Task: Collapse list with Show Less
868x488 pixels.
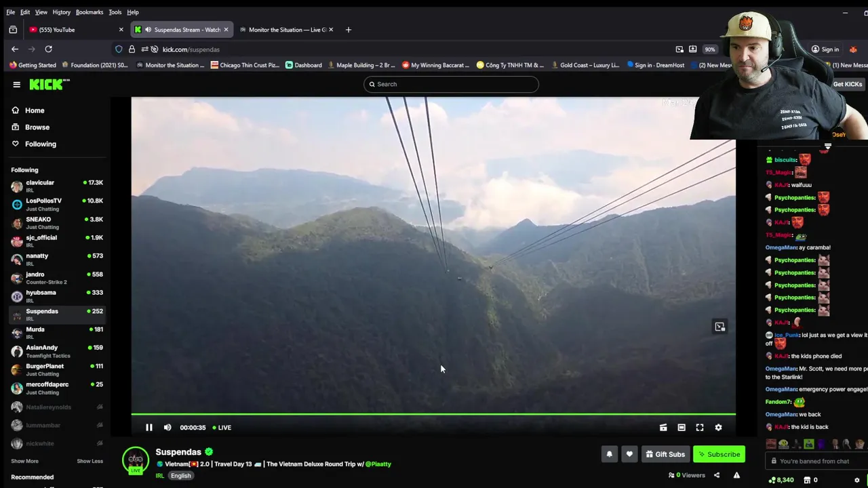Action: pos(90,461)
